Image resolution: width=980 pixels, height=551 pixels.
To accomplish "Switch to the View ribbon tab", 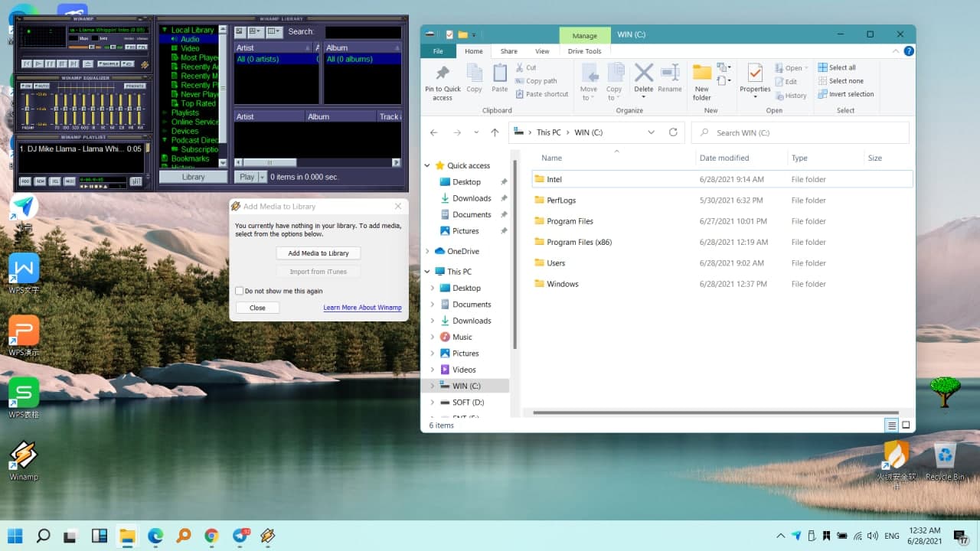I will pyautogui.click(x=542, y=51).
